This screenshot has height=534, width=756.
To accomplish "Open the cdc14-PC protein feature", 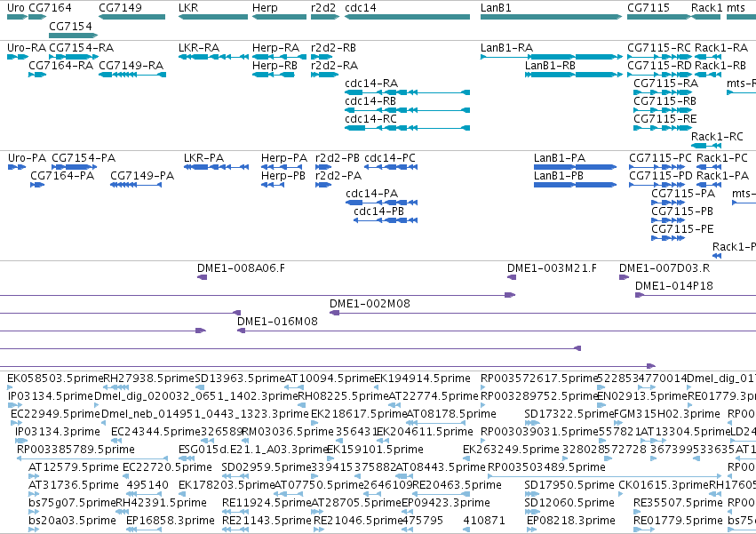I will pyautogui.click(x=391, y=167).
